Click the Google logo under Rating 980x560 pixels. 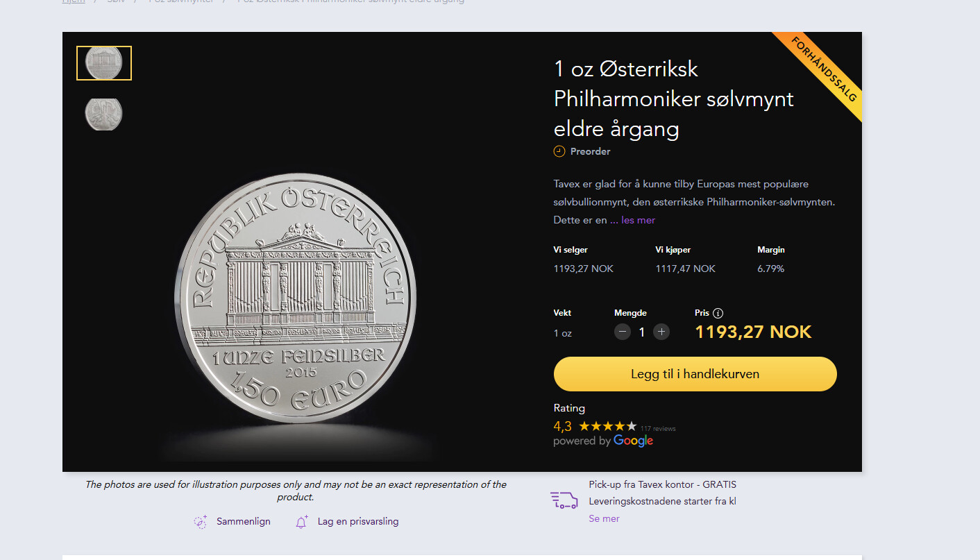pos(633,441)
